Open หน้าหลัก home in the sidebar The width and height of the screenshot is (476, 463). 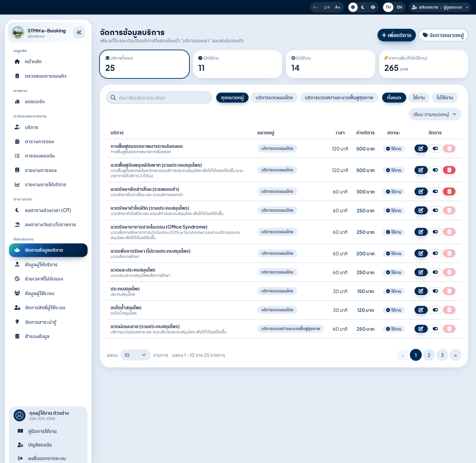(48, 62)
